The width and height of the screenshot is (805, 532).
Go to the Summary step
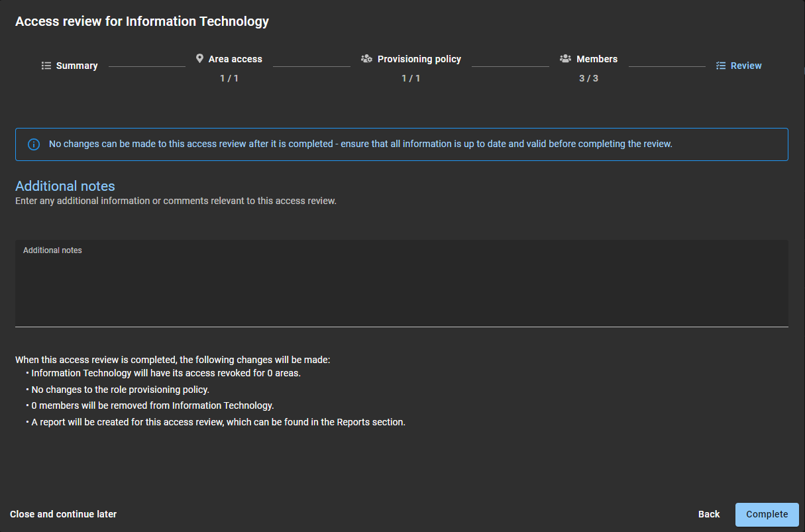[x=77, y=66]
